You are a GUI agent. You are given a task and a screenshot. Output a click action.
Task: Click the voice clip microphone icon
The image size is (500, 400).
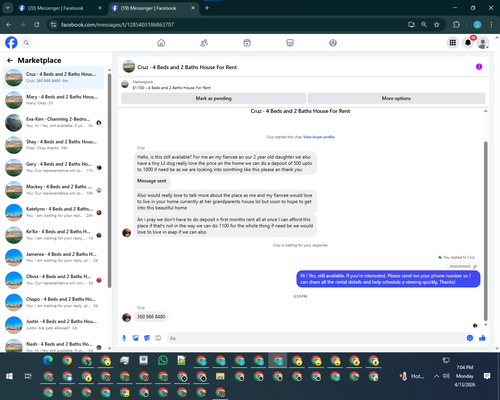[124, 338]
